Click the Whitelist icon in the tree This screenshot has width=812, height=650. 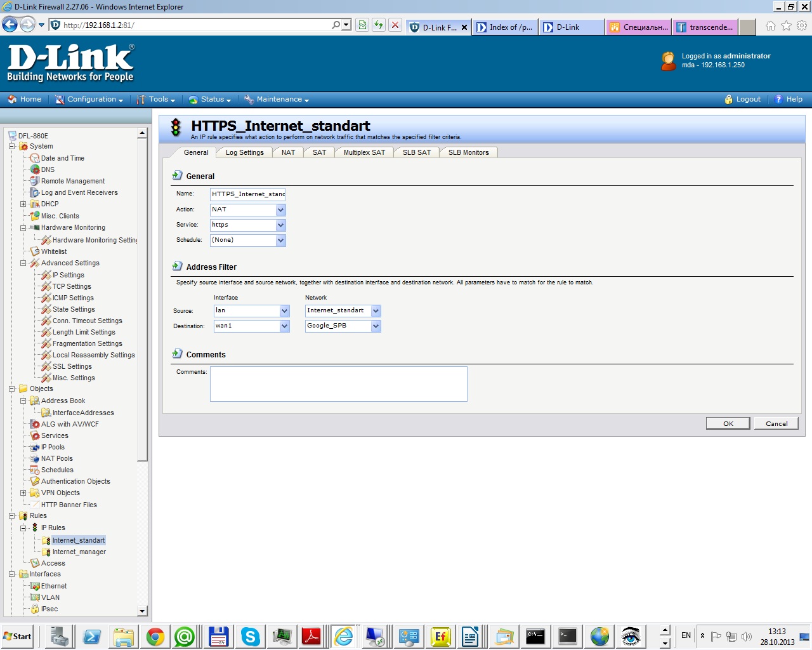pos(35,251)
